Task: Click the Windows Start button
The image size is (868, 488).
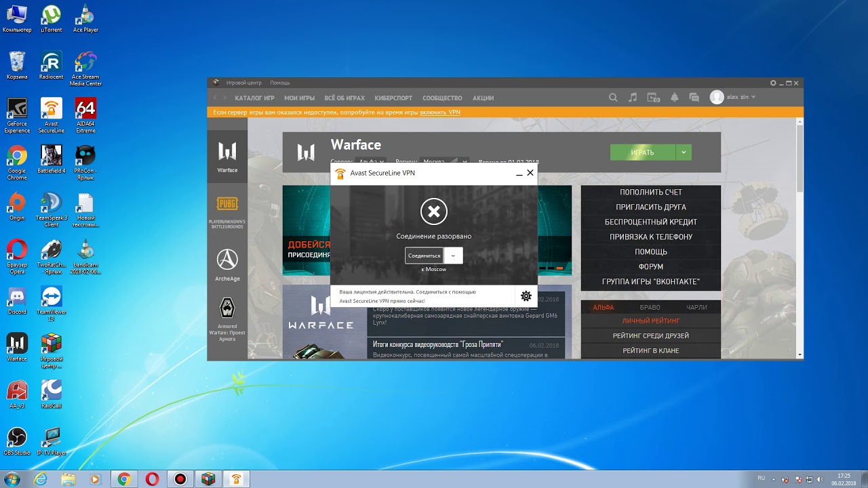Action: pyautogui.click(x=12, y=479)
